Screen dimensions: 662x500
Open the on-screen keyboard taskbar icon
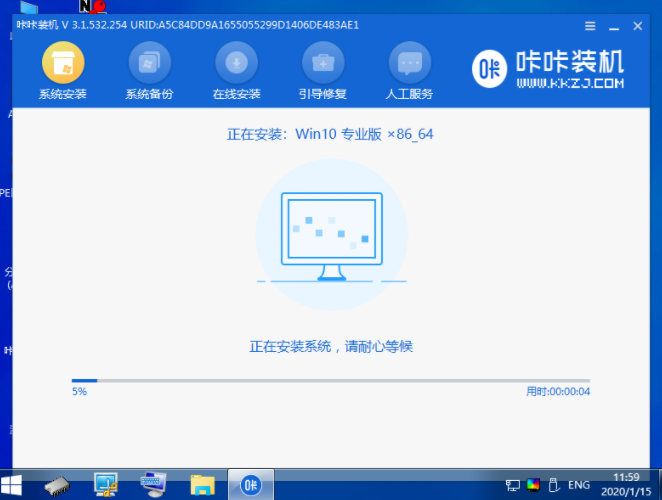coord(153,484)
